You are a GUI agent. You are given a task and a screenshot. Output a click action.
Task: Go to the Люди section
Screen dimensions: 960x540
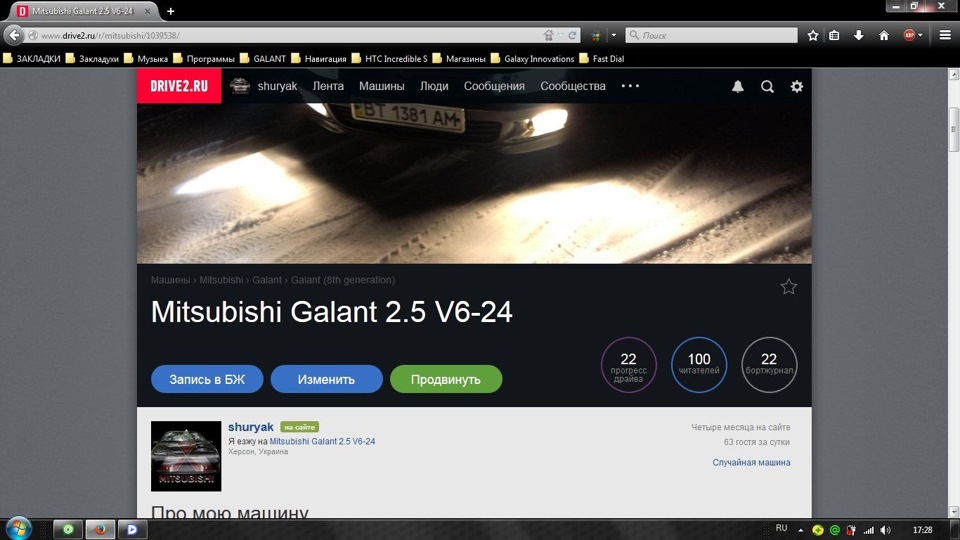coord(434,86)
